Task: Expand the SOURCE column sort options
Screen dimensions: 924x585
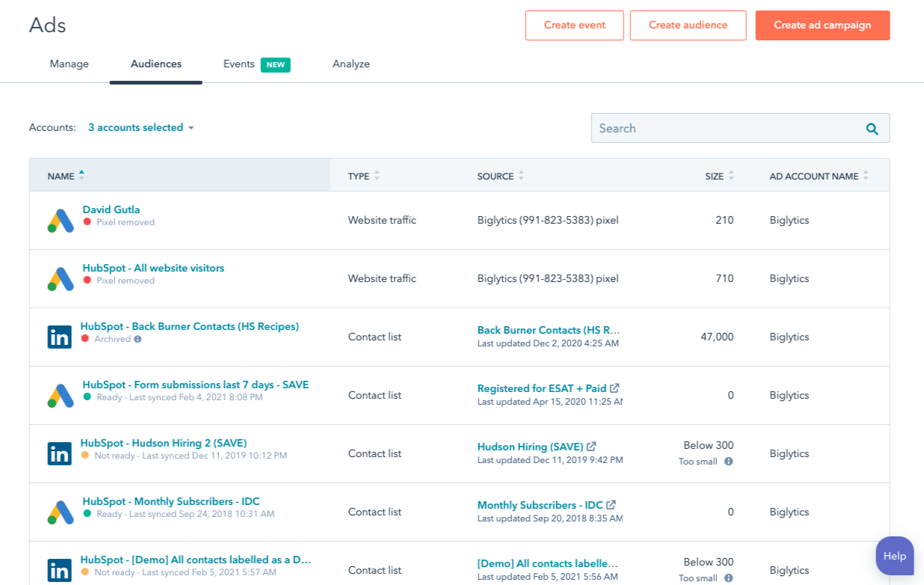Action: [521, 176]
